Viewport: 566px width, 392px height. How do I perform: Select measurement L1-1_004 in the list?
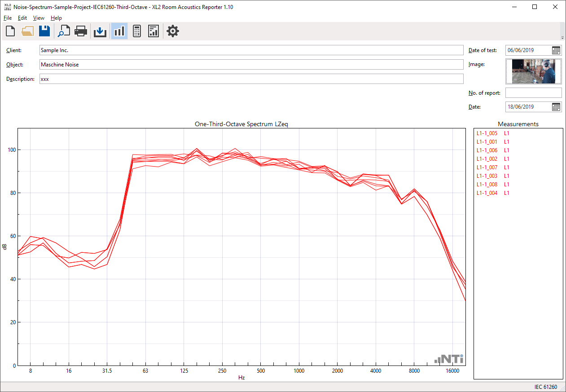pos(487,193)
